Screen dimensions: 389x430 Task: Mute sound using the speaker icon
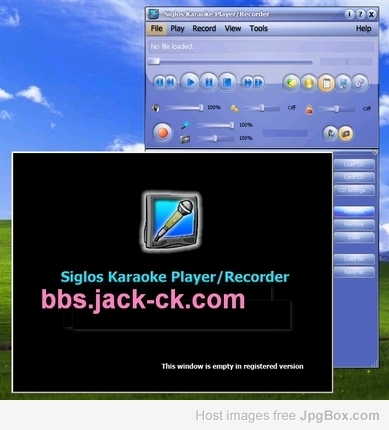[x=156, y=108]
